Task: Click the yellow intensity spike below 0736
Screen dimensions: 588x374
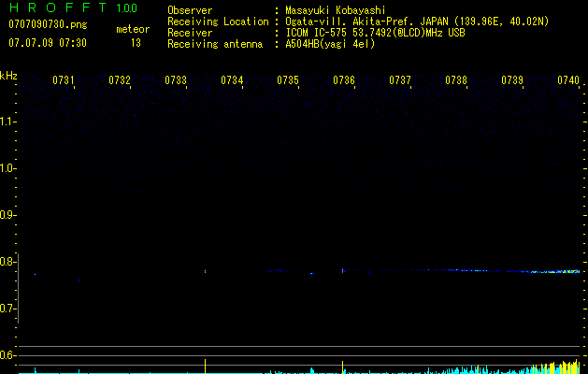Action: click(343, 367)
